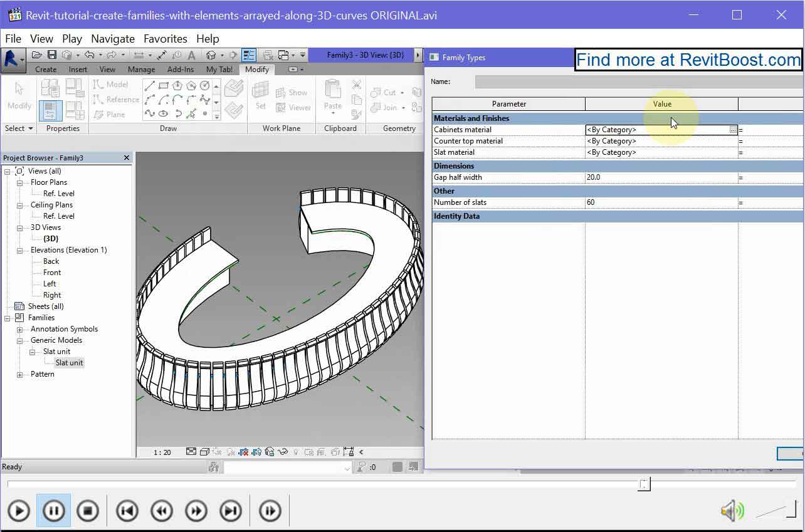
Task: Select the Pick Lines draw tool
Action: click(x=191, y=114)
